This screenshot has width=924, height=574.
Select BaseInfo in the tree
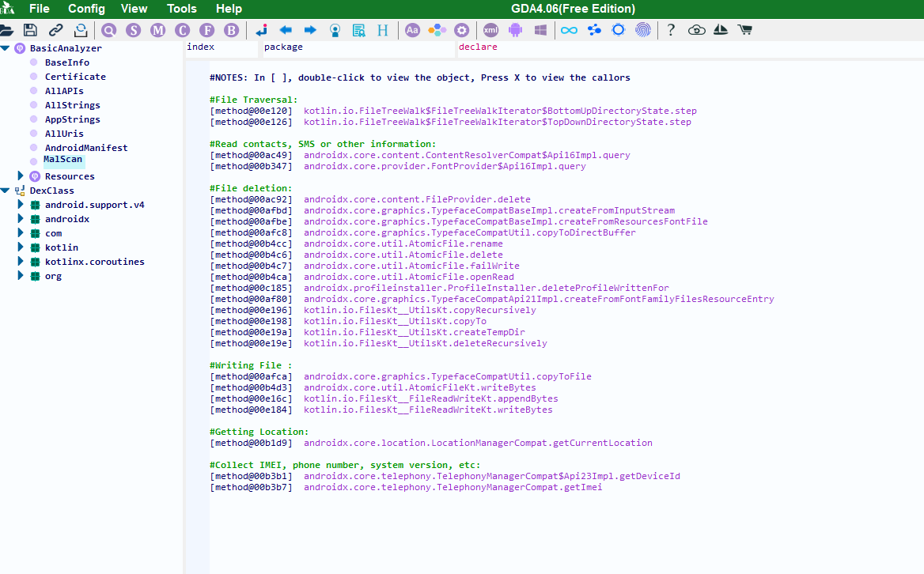coord(67,62)
